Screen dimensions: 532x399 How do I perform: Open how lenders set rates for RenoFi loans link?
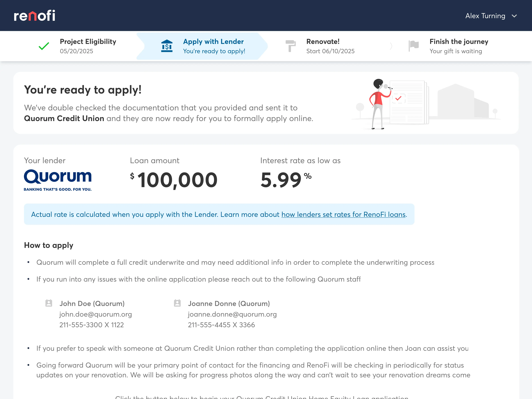[343, 214]
